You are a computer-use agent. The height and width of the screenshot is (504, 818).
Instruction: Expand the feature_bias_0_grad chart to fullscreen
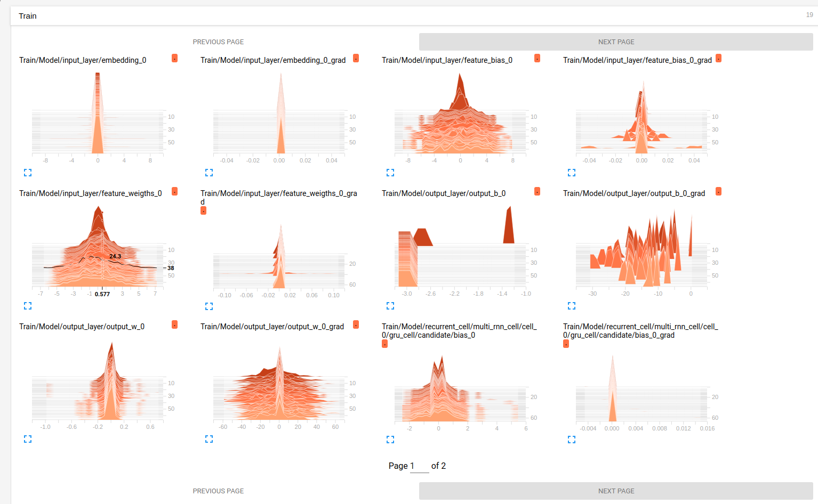(x=572, y=172)
